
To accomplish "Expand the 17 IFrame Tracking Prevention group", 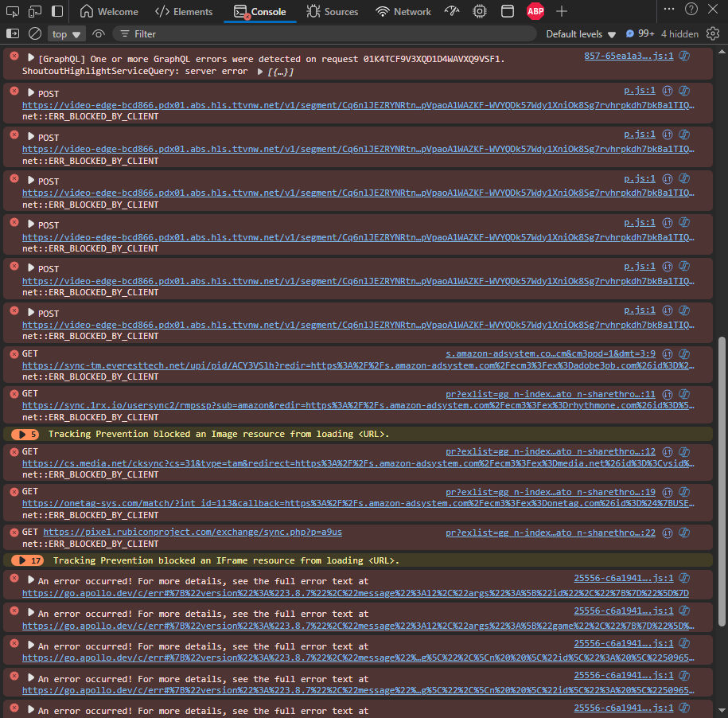I will click(x=27, y=560).
